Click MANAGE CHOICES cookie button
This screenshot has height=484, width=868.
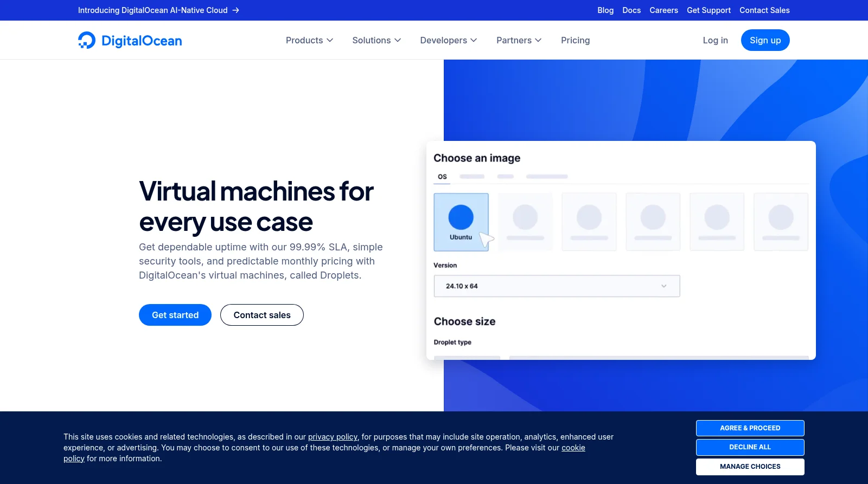pos(750,467)
